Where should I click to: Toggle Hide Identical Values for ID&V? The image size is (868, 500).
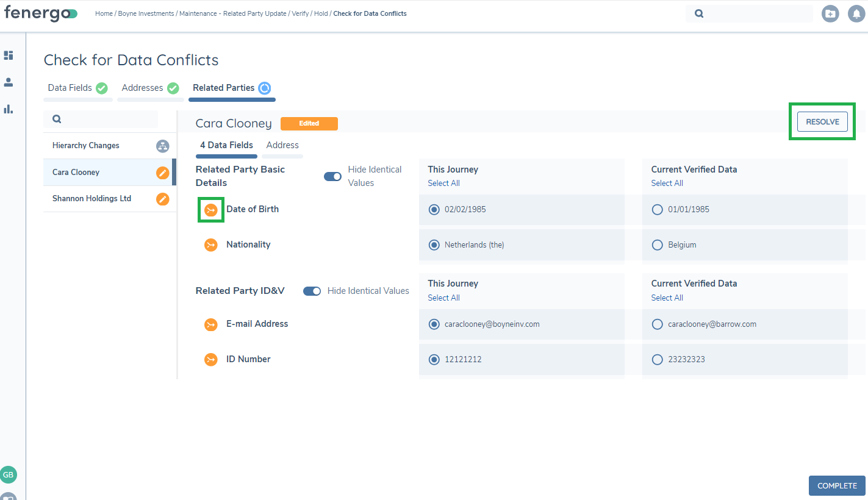[x=312, y=291]
